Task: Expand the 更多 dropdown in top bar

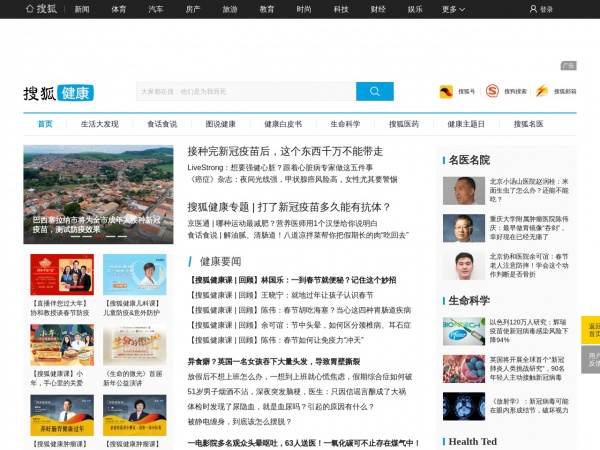Action: pyautogui.click(x=453, y=9)
